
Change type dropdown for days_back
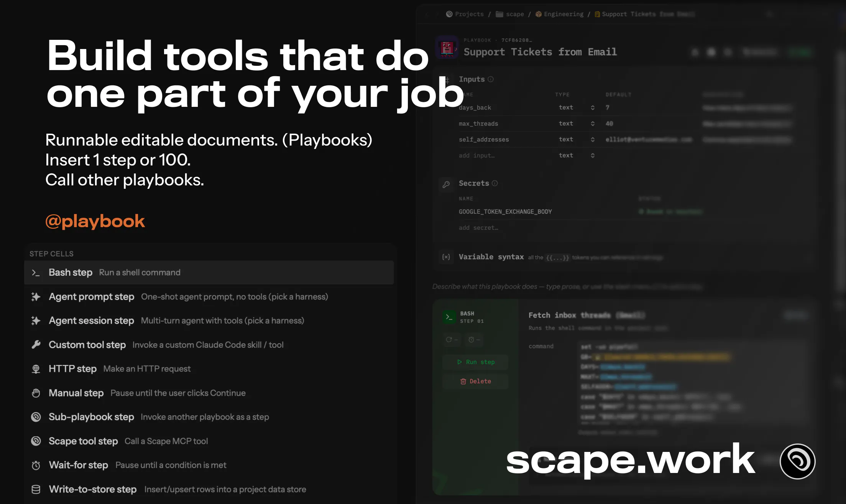[577, 108]
